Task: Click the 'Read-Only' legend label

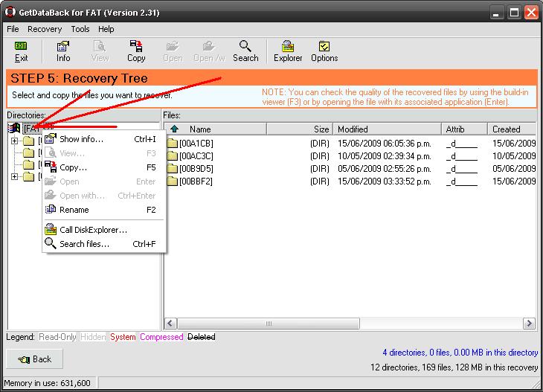Action: pos(57,337)
